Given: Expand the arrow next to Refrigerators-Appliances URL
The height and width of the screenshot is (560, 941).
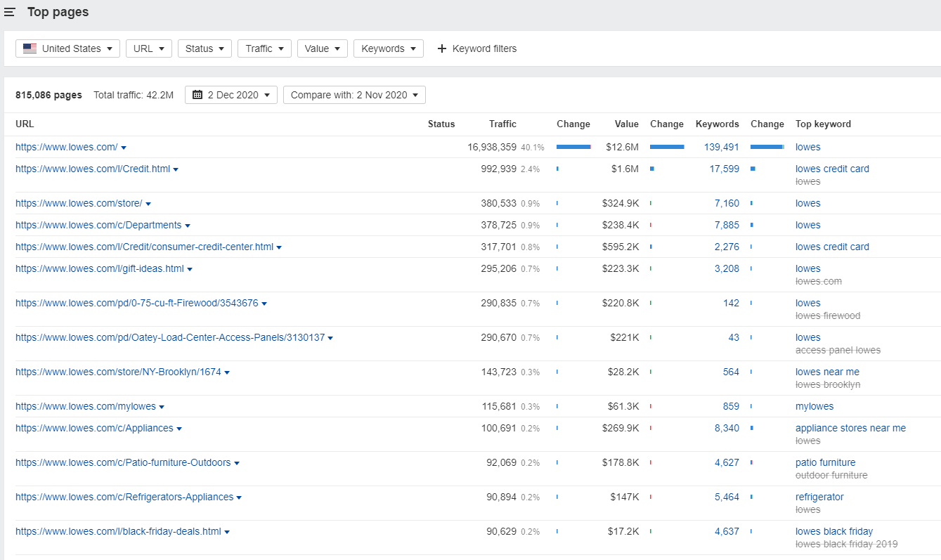Looking at the screenshot, I should (239, 497).
